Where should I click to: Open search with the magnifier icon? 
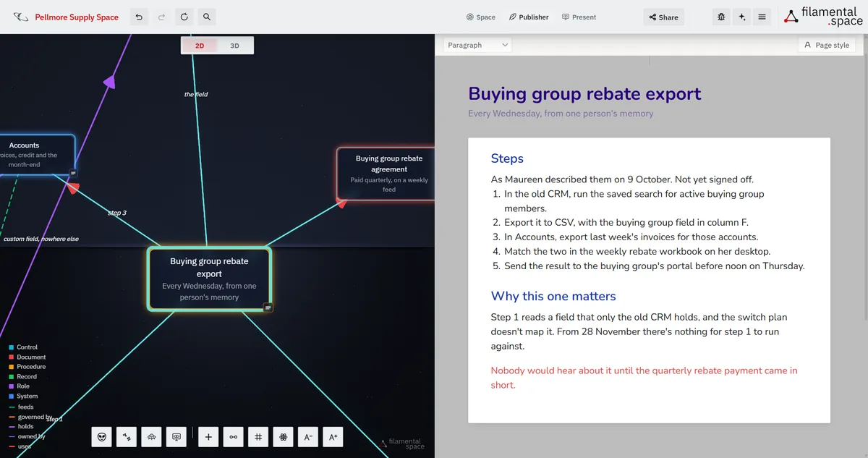207,17
